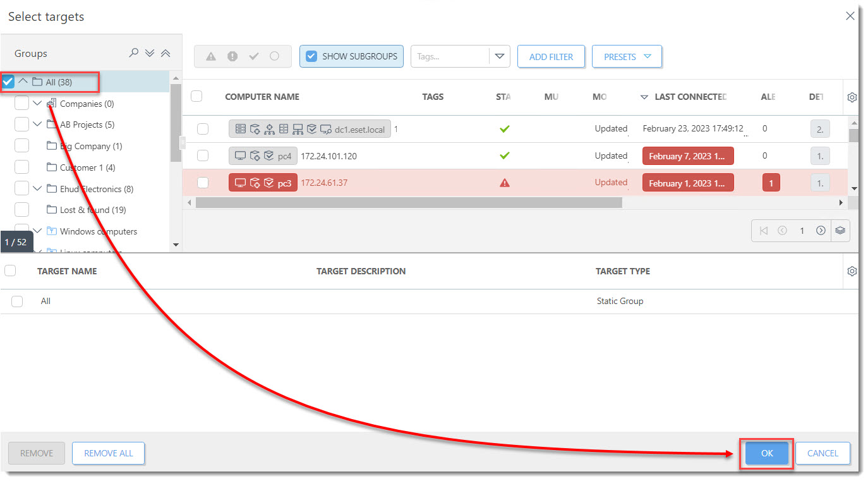This screenshot has width=868, height=481.
Task: Filter computers by critical exclamation status
Action: point(232,56)
